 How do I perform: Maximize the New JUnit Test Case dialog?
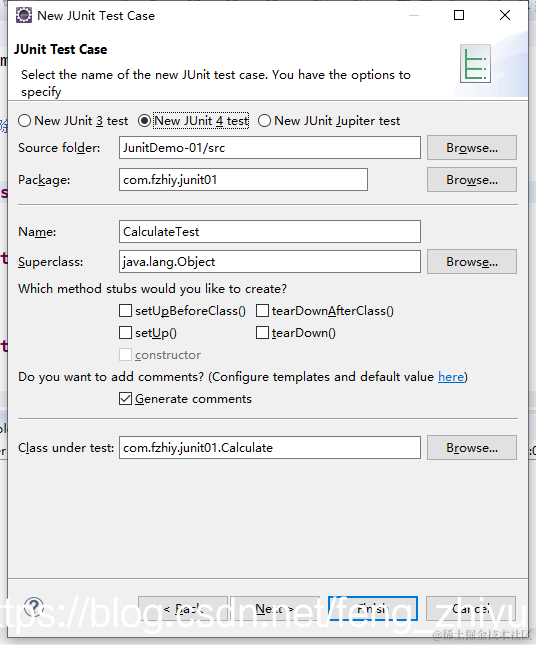click(459, 15)
